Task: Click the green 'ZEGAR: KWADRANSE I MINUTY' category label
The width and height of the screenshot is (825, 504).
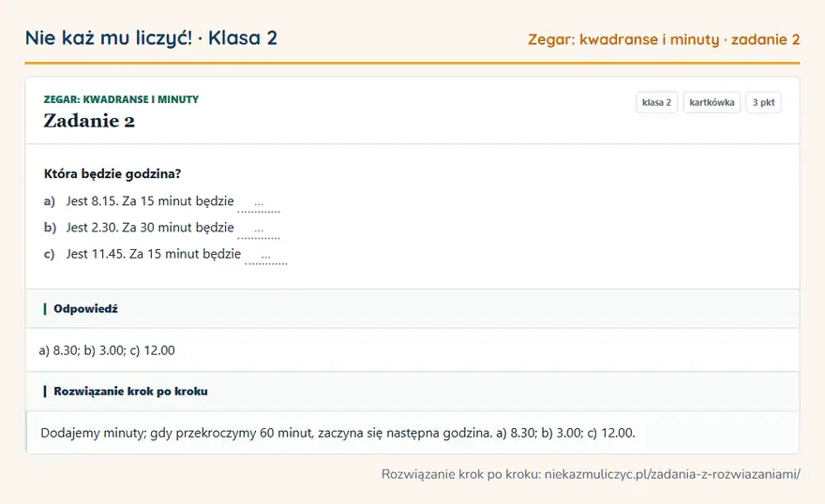Action: 121,99
